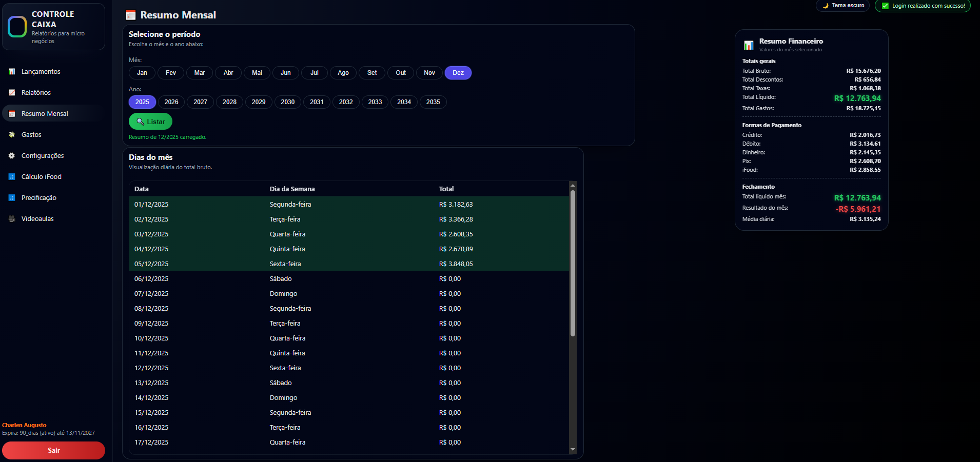The image size is (980, 462).
Task: Click the red Sair button
Action: pyautogui.click(x=53, y=450)
